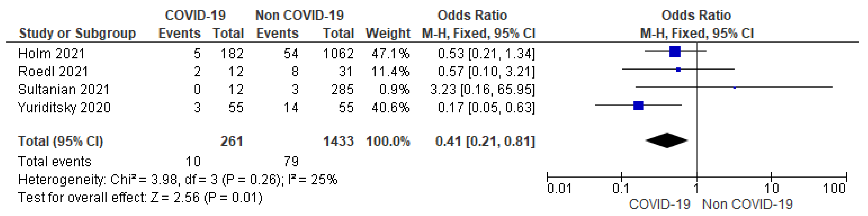Click the 0.01 axis tick label
This screenshot has width=868, height=216.
tap(559, 189)
